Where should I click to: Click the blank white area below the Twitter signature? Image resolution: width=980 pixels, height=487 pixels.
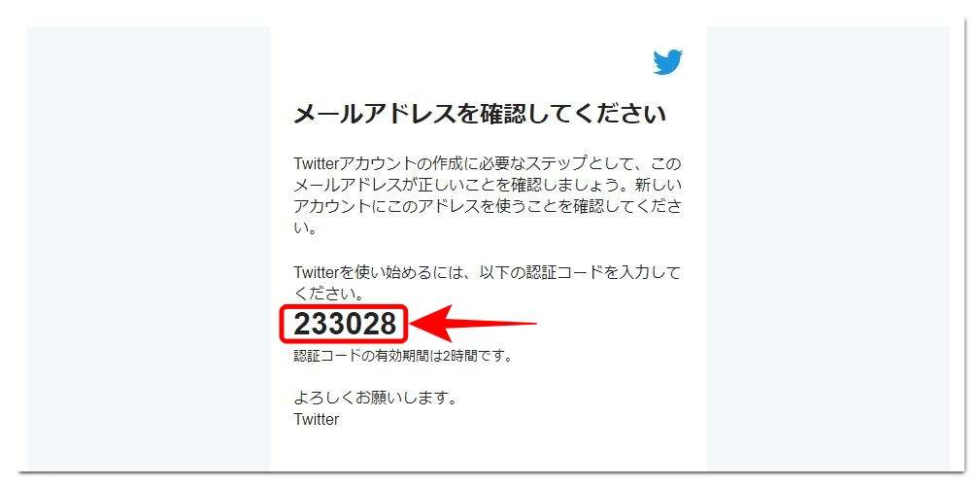489,451
